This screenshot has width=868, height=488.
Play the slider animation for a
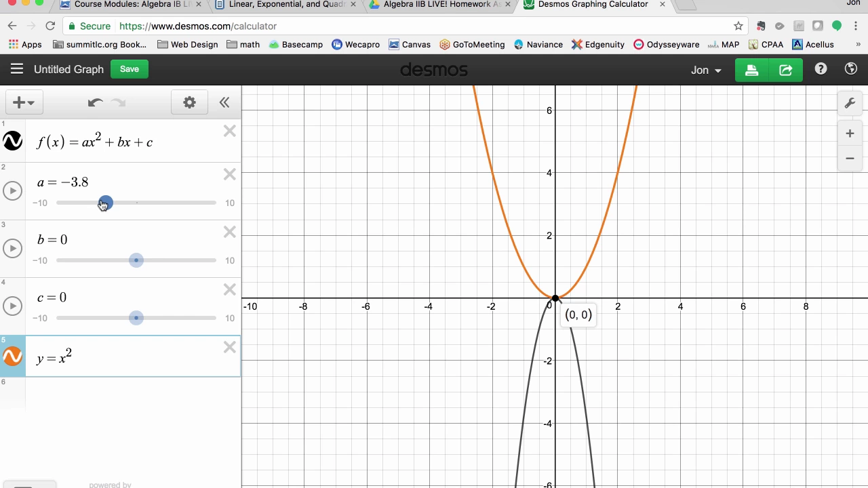[13, 191]
